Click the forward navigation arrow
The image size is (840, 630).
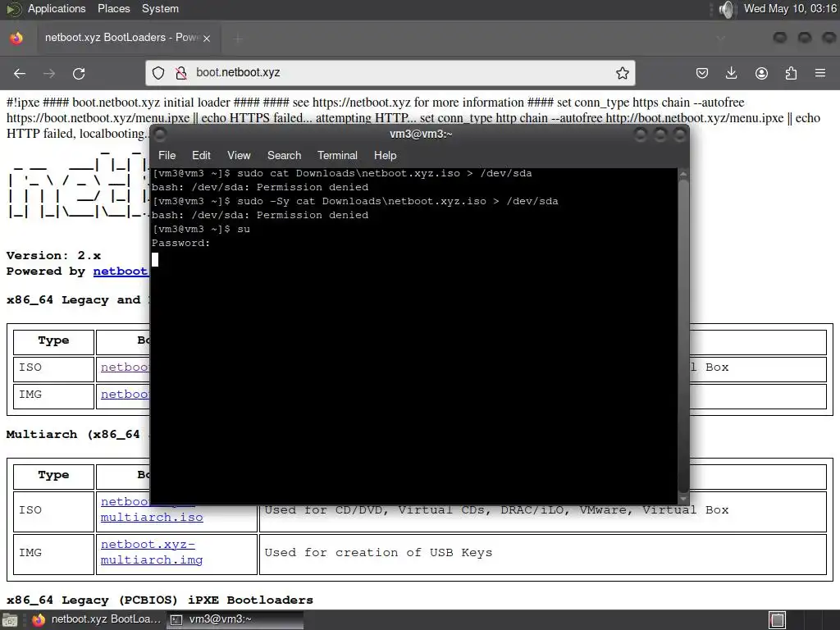pyautogui.click(x=49, y=73)
